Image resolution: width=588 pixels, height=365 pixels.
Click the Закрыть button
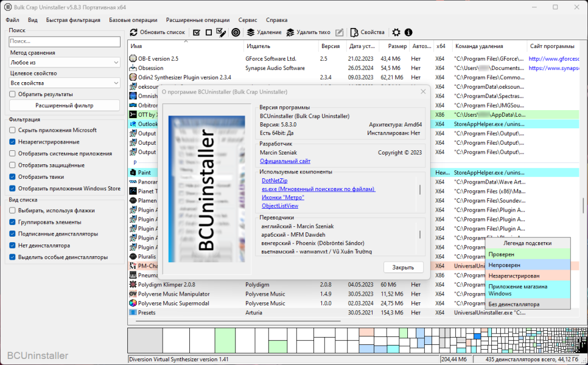pyautogui.click(x=403, y=267)
